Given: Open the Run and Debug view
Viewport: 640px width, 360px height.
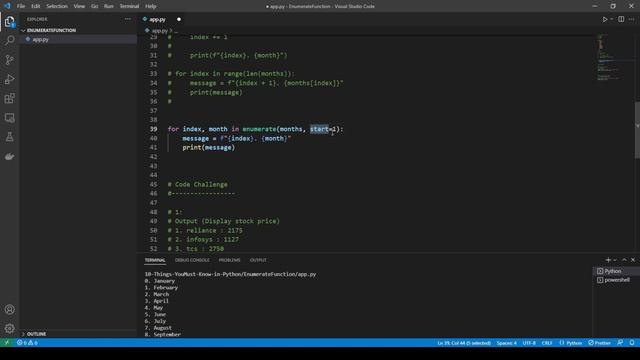Looking at the screenshot, I should 10,79.
